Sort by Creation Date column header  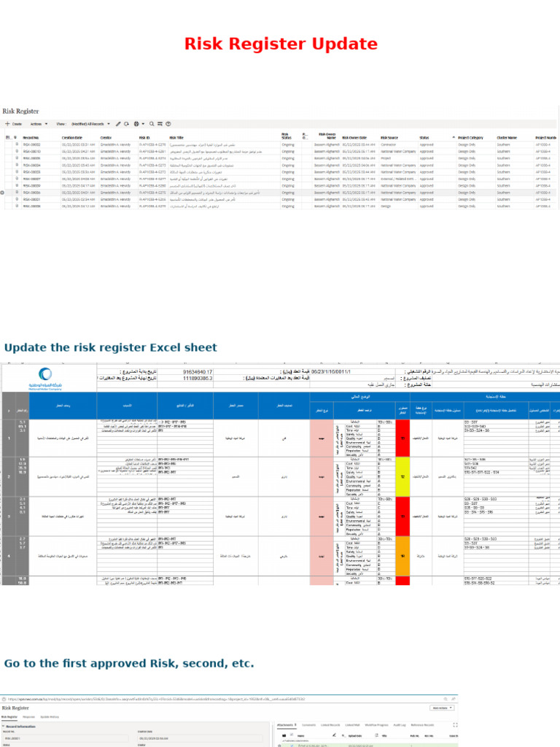(x=72, y=138)
